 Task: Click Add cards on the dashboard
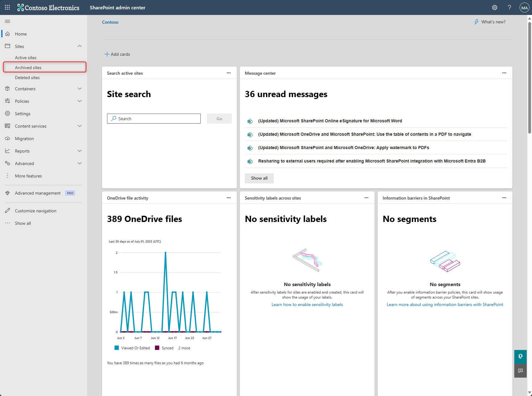point(117,54)
